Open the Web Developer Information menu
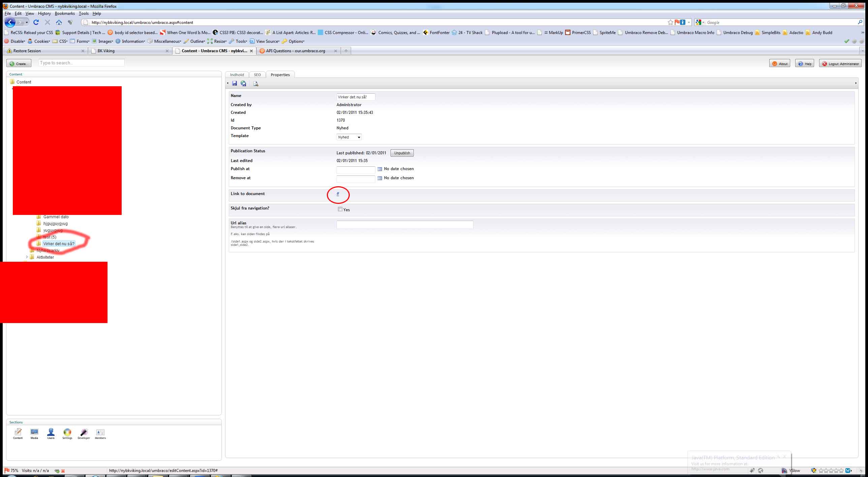Screen dimensions: 868x477 [130, 41]
